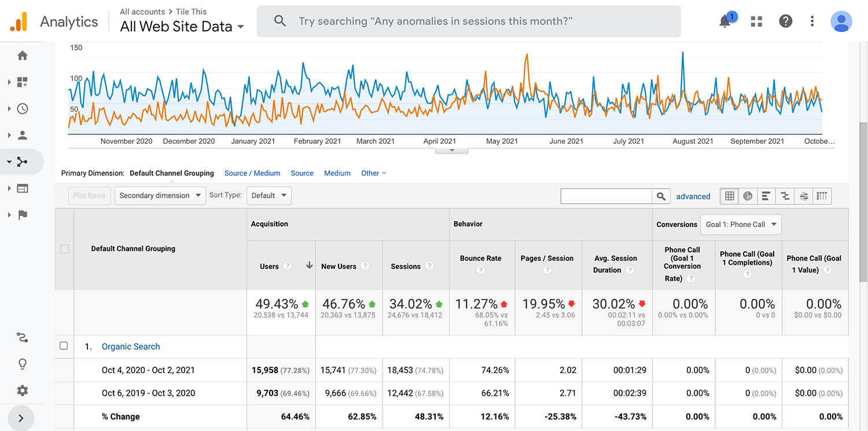Sort by the Users column arrow
Image resolution: width=868 pixels, height=431 pixels.
click(x=309, y=265)
